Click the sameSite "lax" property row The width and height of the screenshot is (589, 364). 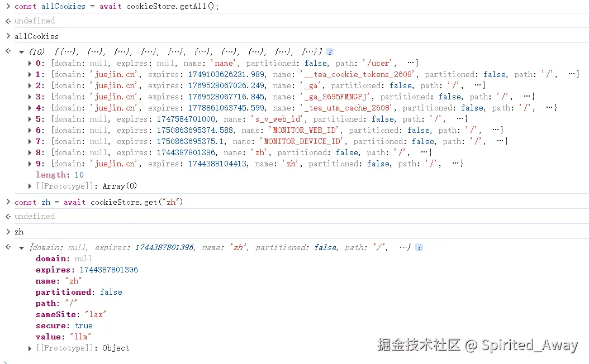point(71,314)
